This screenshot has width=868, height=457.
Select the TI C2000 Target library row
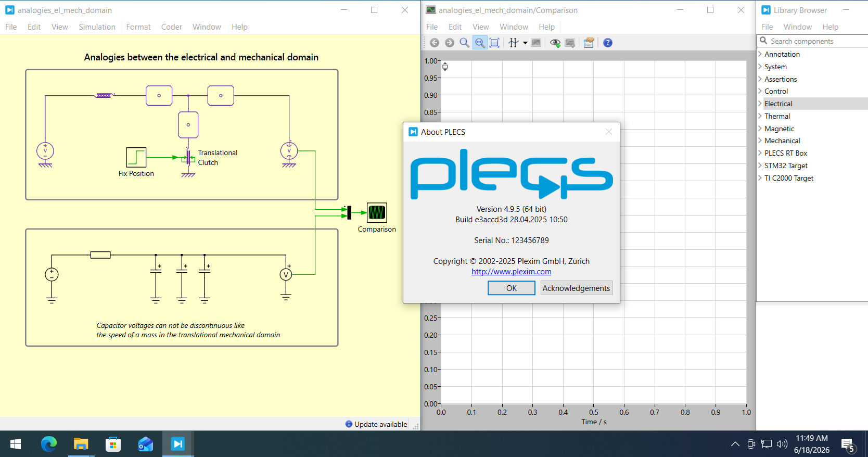(812, 178)
